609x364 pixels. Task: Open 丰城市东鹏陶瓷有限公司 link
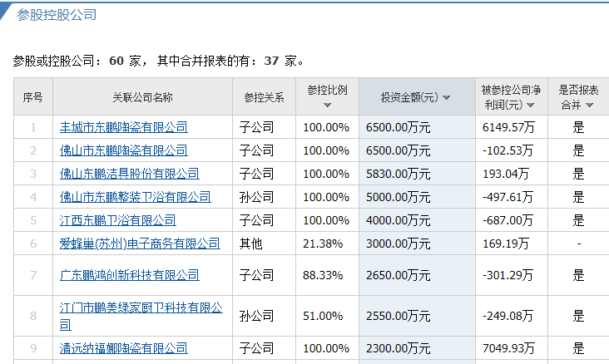[x=123, y=127]
